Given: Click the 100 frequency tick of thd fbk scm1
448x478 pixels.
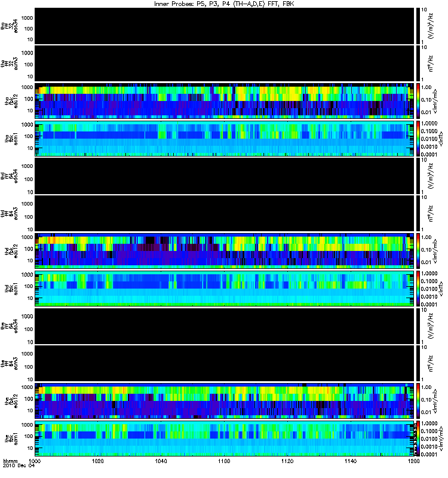Looking at the screenshot, I should [x=29, y=286].
